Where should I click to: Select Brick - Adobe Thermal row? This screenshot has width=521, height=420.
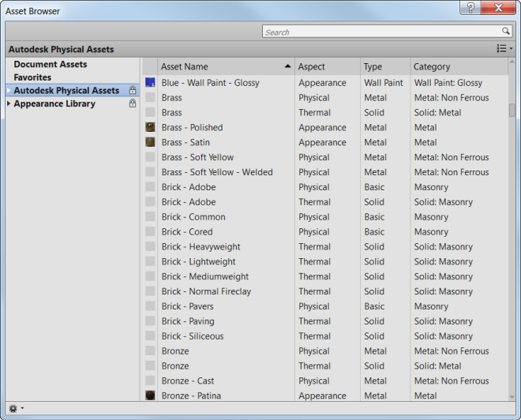[325, 202]
